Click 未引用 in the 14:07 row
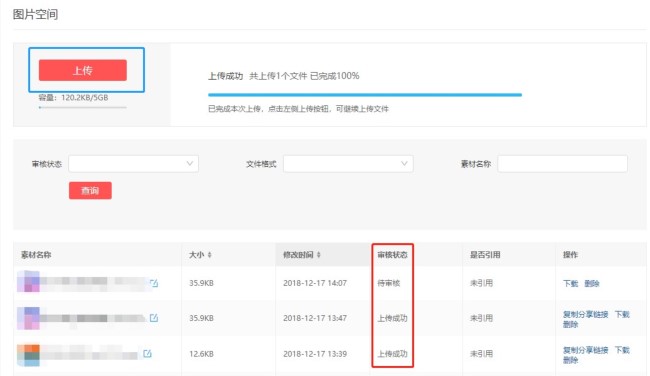650x376 pixels. click(x=481, y=283)
